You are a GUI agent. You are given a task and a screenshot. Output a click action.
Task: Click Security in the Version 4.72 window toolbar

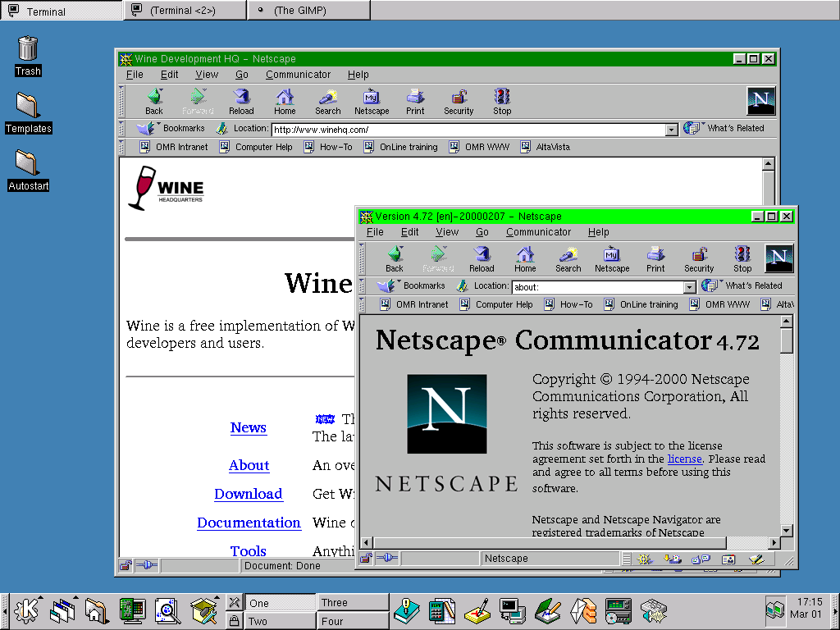pos(699,258)
